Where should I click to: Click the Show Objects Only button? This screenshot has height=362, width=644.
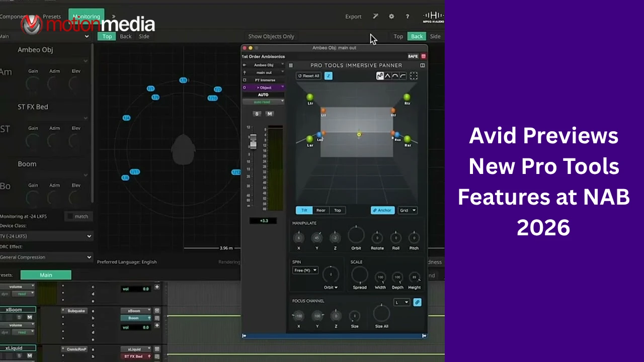271,36
